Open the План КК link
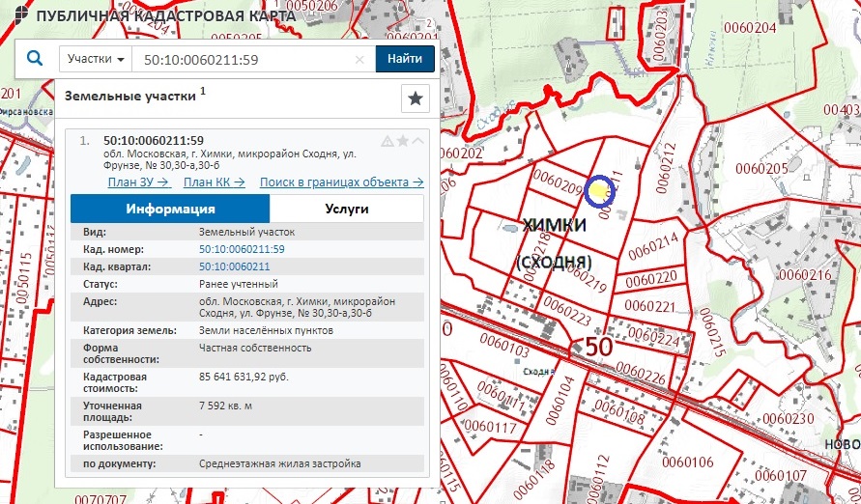The width and height of the screenshot is (861, 504). pos(214,182)
